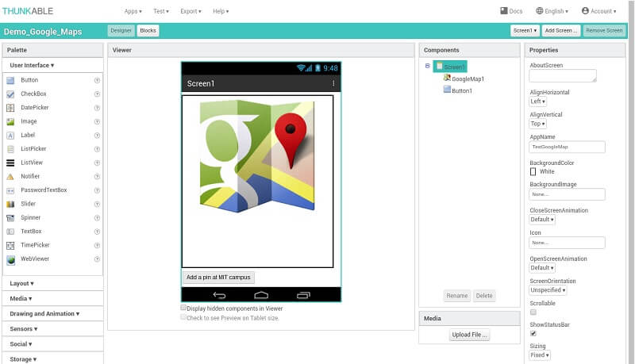Tap the phone preview back navigation icon
The width and height of the screenshot is (635, 364).
pos(219,295)
